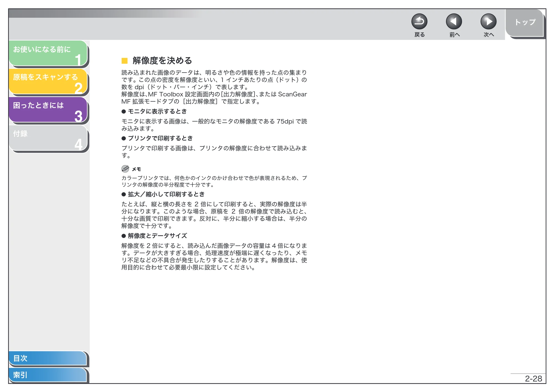Open chapter 2 原稿をスキャンする tab

[x=48, y=81]
